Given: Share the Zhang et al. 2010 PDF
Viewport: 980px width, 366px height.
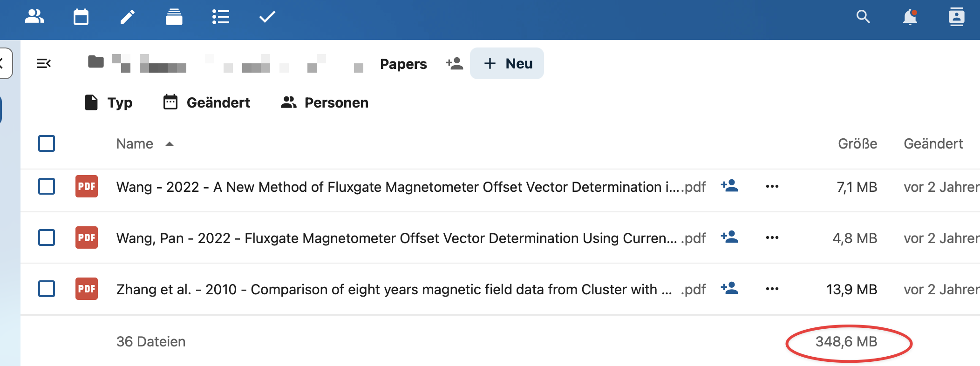Looking at the screenshot, I should point(729,289).
